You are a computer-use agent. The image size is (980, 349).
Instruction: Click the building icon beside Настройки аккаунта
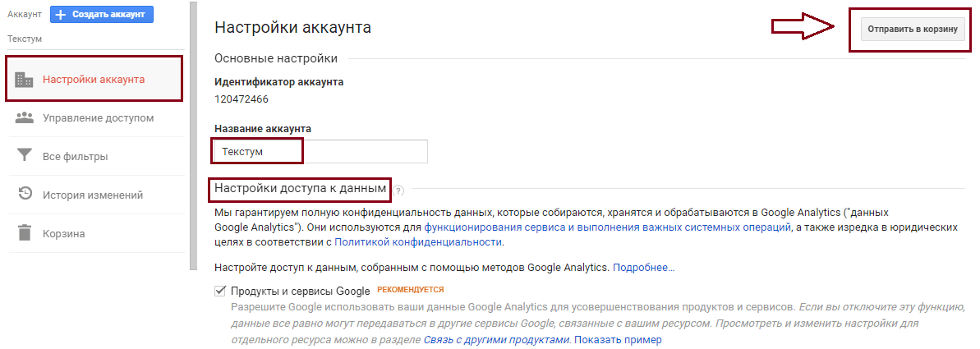click(x=25, y=80)
